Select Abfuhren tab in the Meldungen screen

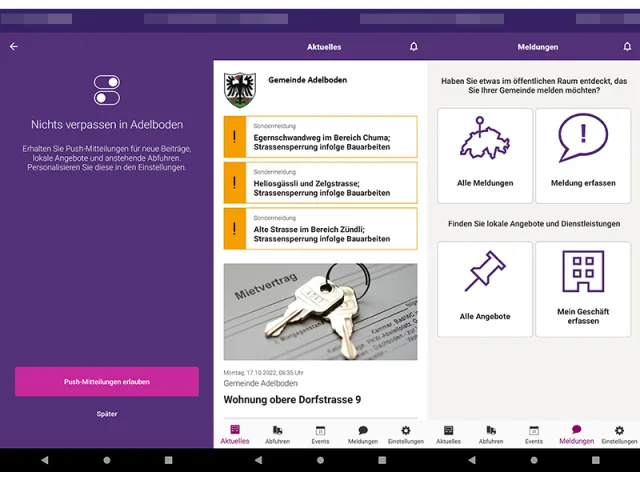click(491, 435)
